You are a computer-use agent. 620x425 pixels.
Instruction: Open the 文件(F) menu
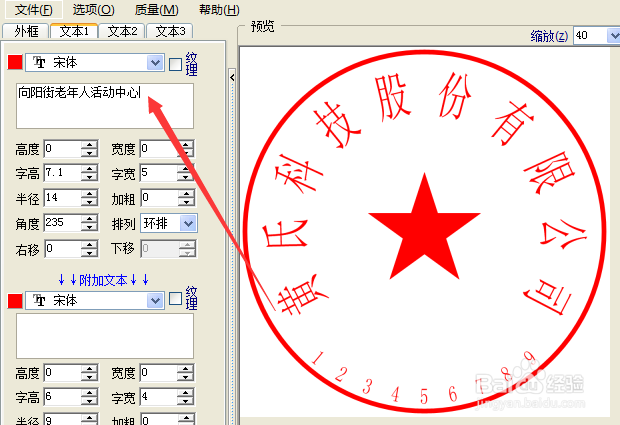pos(34,9)
